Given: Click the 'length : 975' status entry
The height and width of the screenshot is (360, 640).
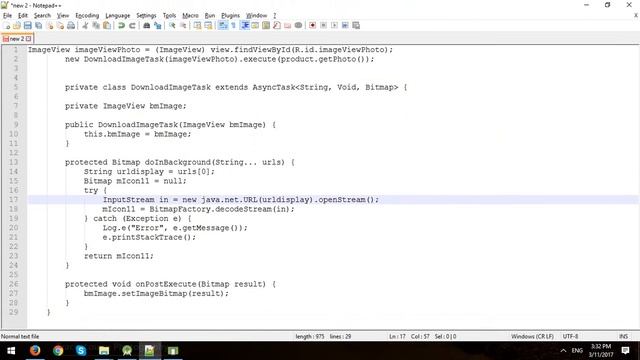Looking at the screenshot, I should (x=310, y=336).
